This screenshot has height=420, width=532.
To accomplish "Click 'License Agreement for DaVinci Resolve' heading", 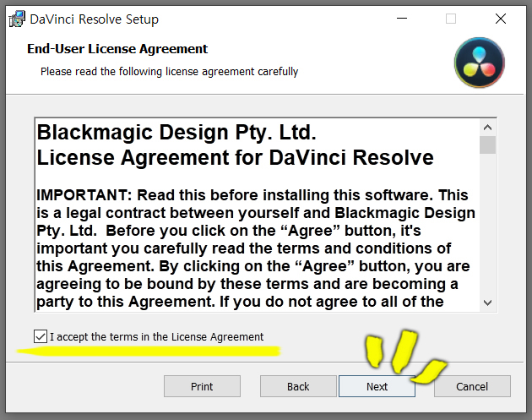I will (235, 157).
